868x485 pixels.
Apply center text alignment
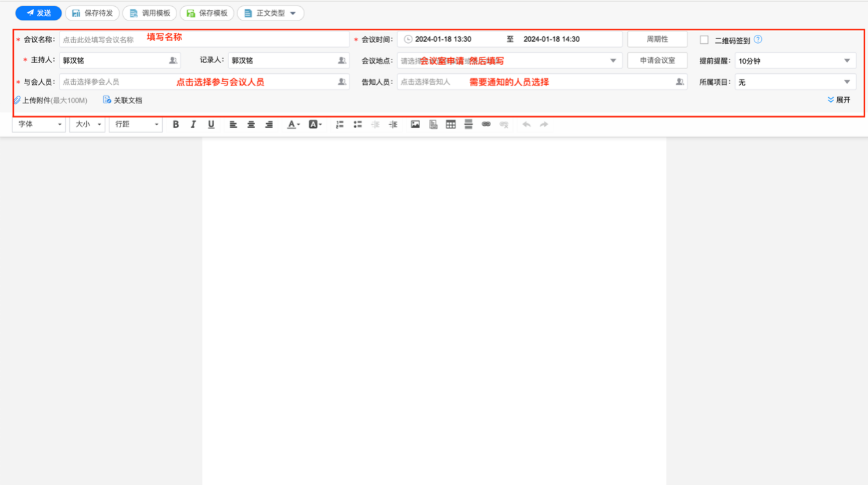251,124
